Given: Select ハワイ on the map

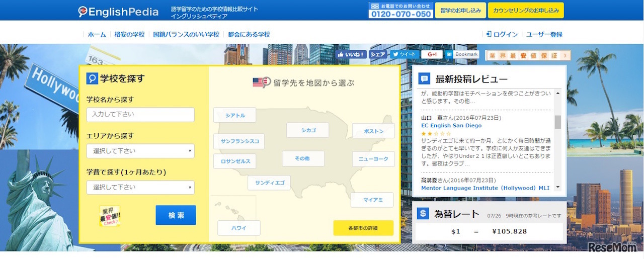Looking at the screenshot, I should click(x=239, y=228).
